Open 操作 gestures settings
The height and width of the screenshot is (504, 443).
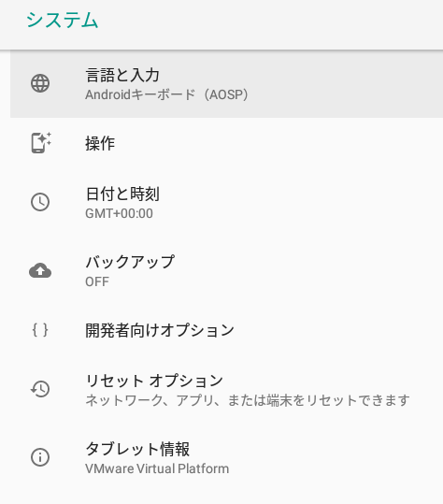click(226, 143)
